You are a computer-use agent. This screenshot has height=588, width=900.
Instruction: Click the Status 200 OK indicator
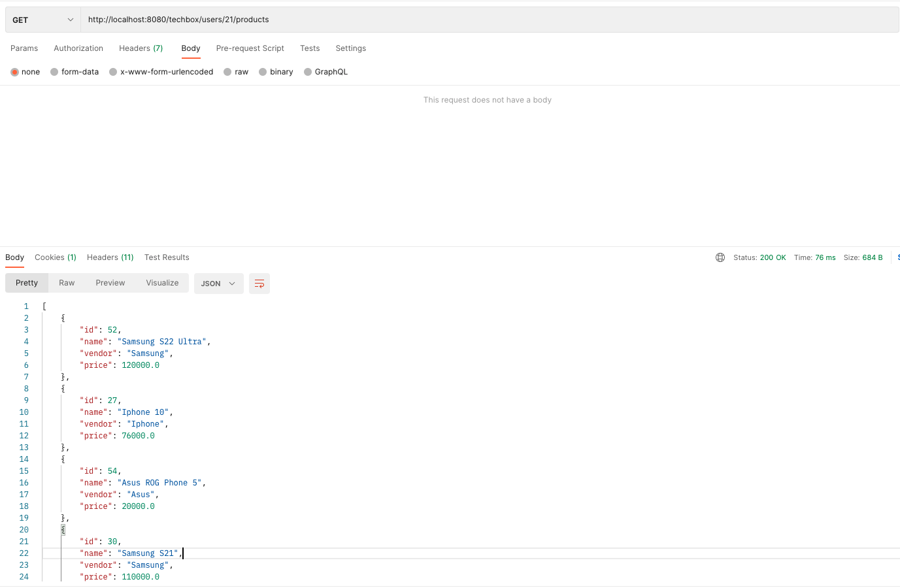tap(759, 257)
